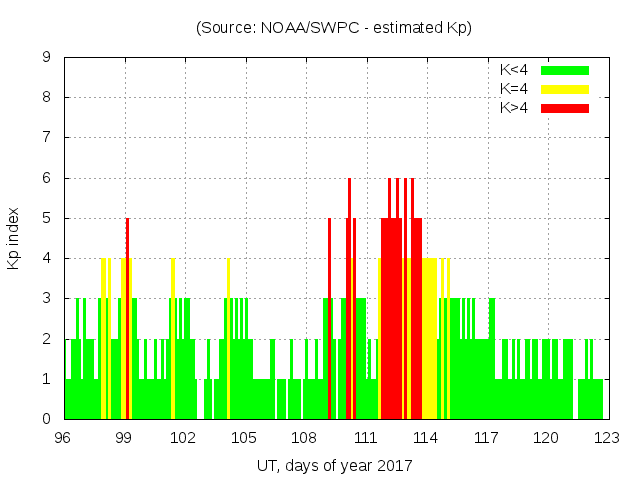640x480 pixels.
Task: Click x-axis tick label 111
Action: point(365,438)
